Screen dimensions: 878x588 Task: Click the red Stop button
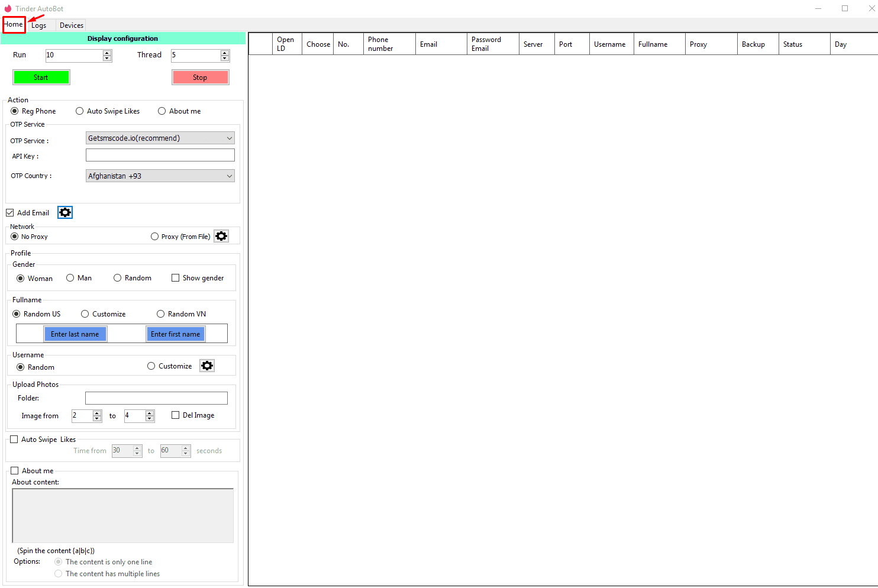coord(200,77)
